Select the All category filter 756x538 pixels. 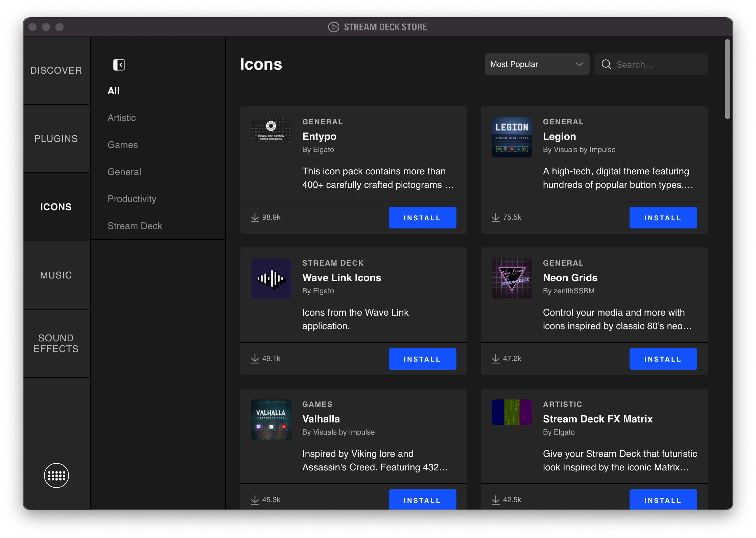coord(114,91)
